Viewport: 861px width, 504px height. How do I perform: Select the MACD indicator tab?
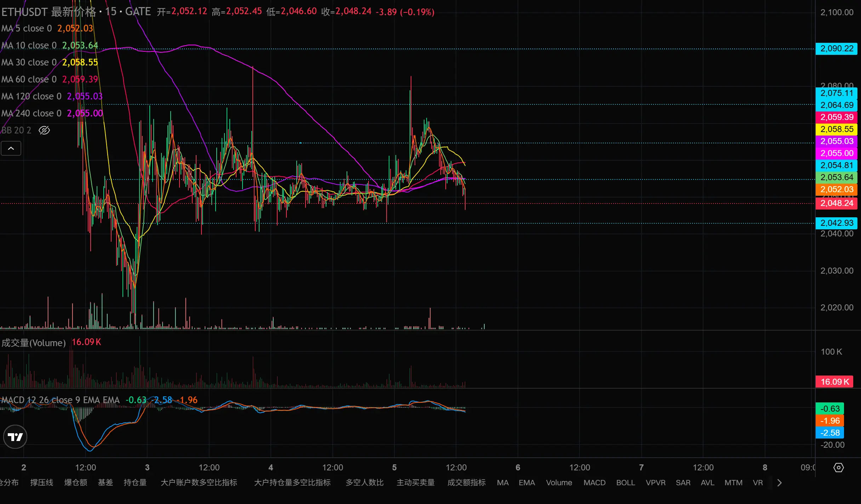pos(594,483)
